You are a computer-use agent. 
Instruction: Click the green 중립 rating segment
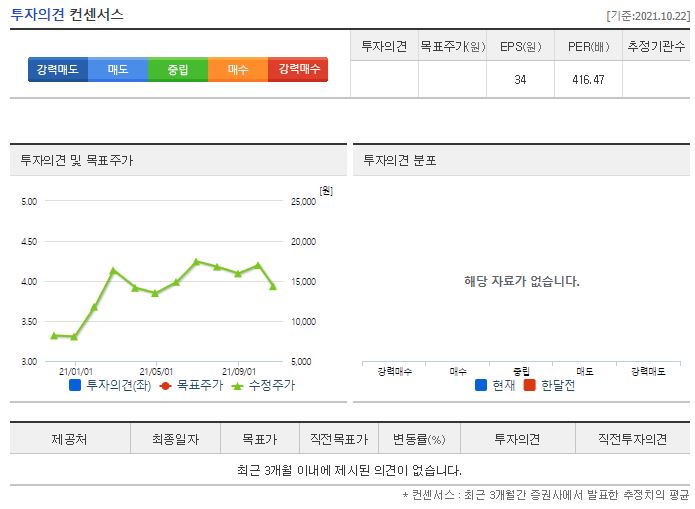pos(178,70)
